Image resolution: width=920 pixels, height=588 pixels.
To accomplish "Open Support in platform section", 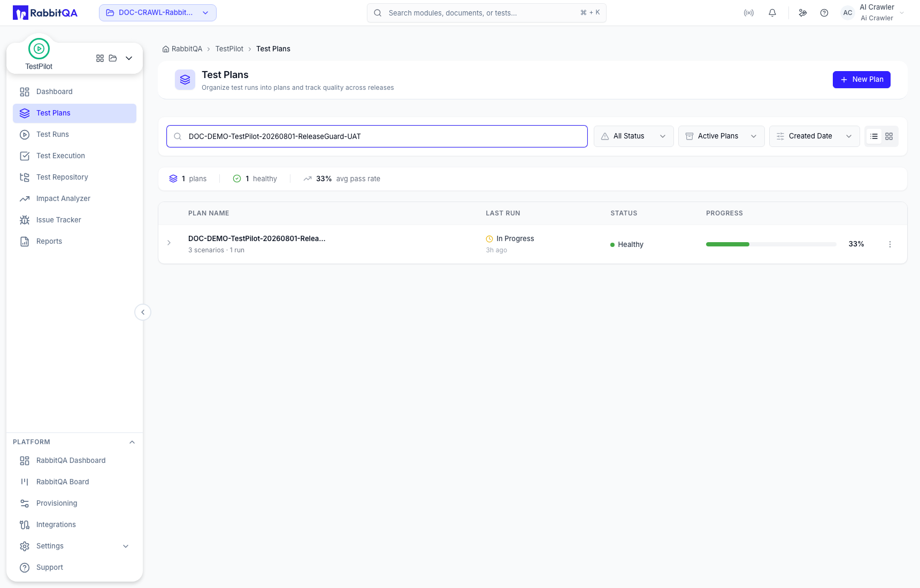I will pos(74,568).
